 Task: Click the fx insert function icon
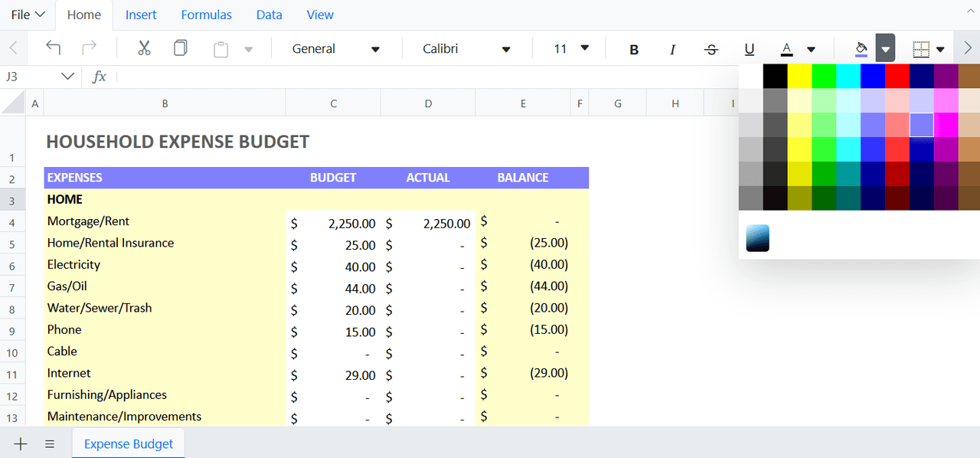tap(100, 77)
